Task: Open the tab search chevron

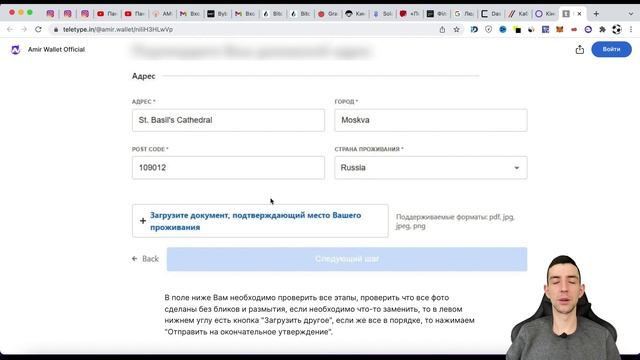Action: pos(631,13)
